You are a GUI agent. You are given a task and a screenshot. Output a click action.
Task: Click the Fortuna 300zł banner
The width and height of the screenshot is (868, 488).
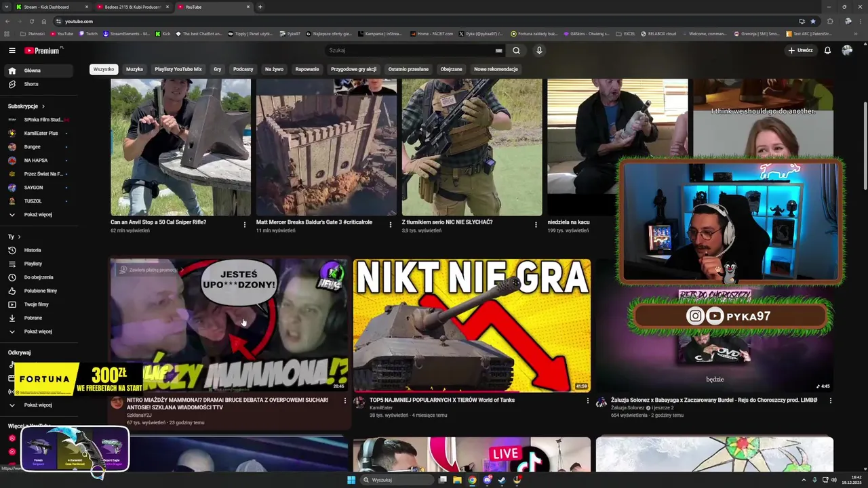[79, 380]
